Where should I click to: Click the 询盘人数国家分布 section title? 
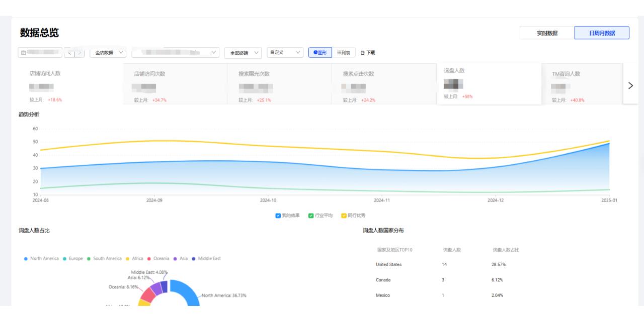coord(383,231)
